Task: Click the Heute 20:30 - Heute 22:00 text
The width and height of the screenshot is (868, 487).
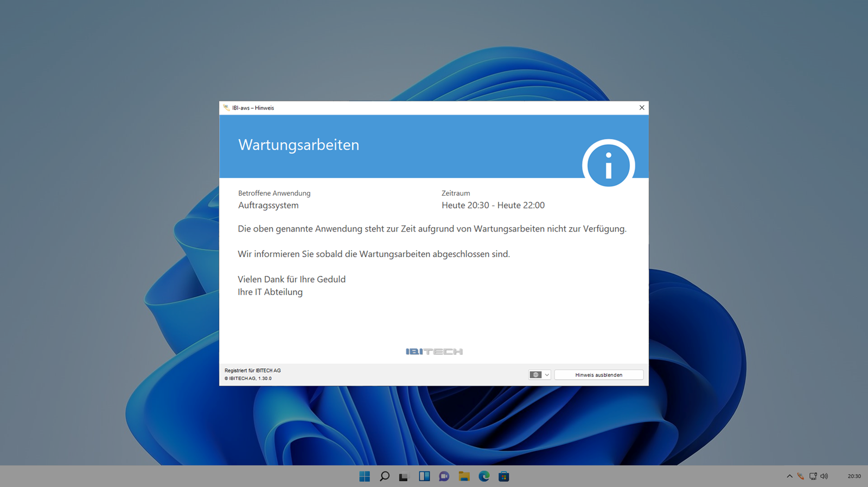Action: pyautogui.click(x=493, y=206)
